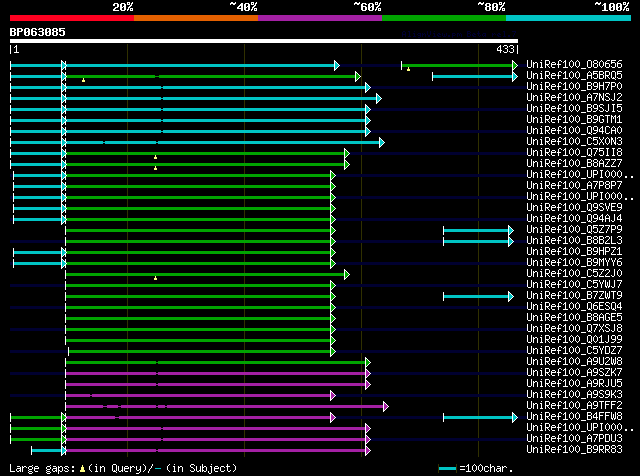Click the second cyan alignment segment in B7ZWT9 row
This screenshot has width=640, height=476.
point(478,297)
